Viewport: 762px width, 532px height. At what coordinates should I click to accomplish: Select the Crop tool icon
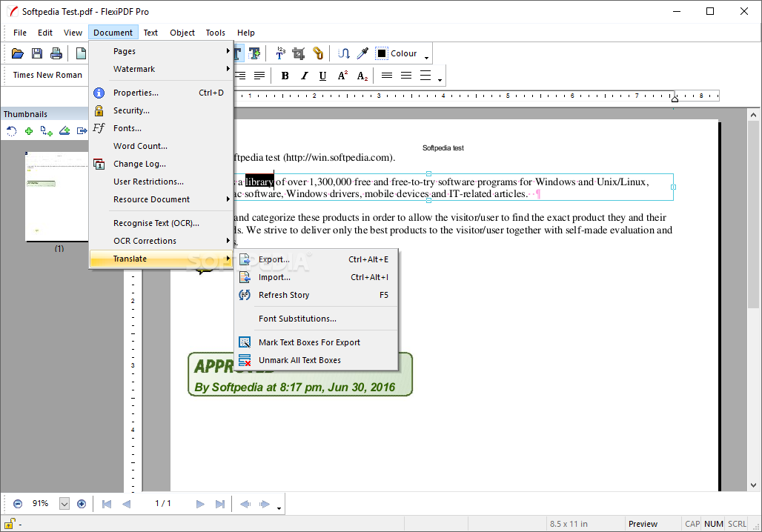click(299, 53)
